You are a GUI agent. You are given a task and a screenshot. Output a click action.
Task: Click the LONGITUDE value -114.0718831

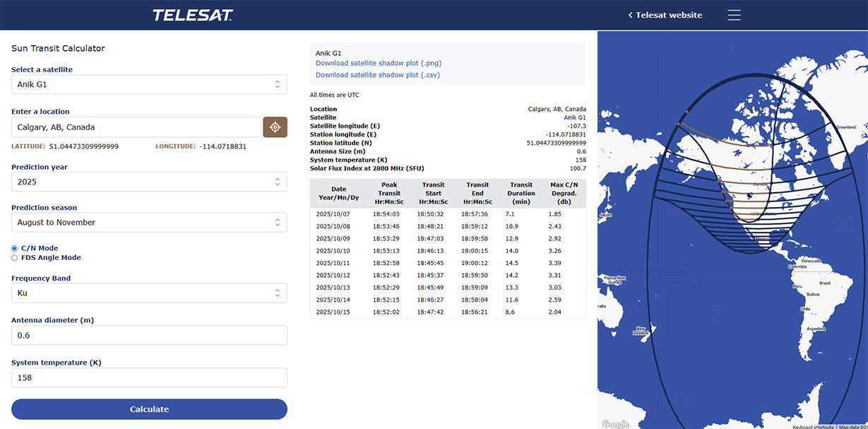click(x=222, y=146)
